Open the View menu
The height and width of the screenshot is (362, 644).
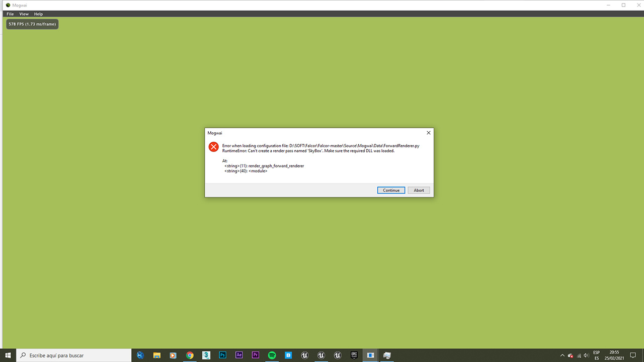pyautogui.click(x=24, y=14)
